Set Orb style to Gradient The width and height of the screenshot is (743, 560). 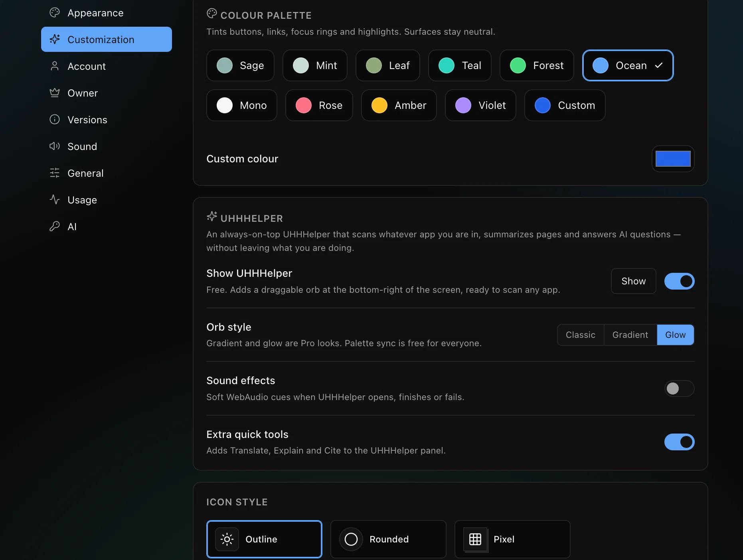tap(630, 335)
